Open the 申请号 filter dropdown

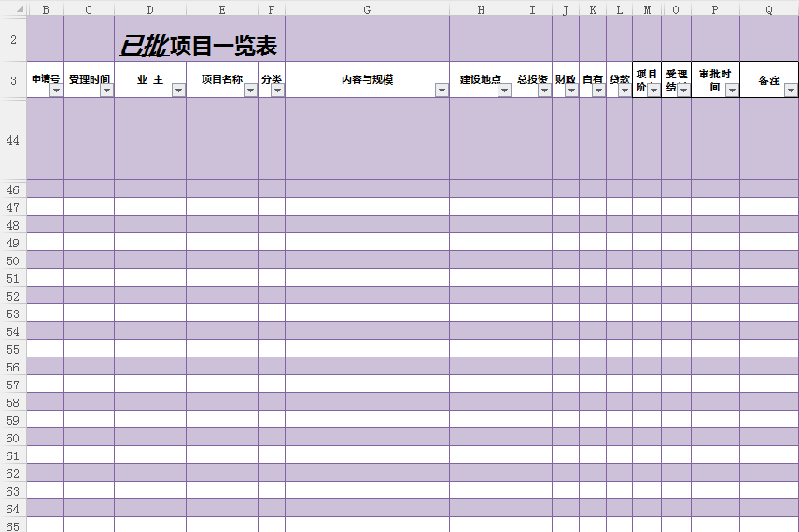tap(56, 91)
